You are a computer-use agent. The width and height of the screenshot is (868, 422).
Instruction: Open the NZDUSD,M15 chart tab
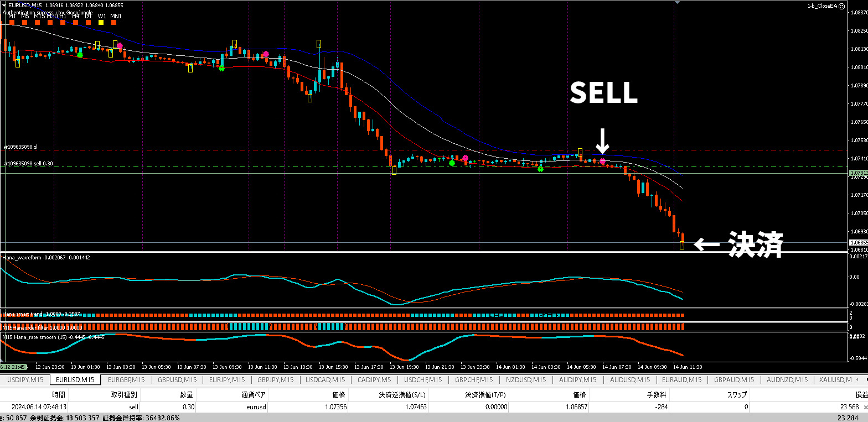[525, 379]
